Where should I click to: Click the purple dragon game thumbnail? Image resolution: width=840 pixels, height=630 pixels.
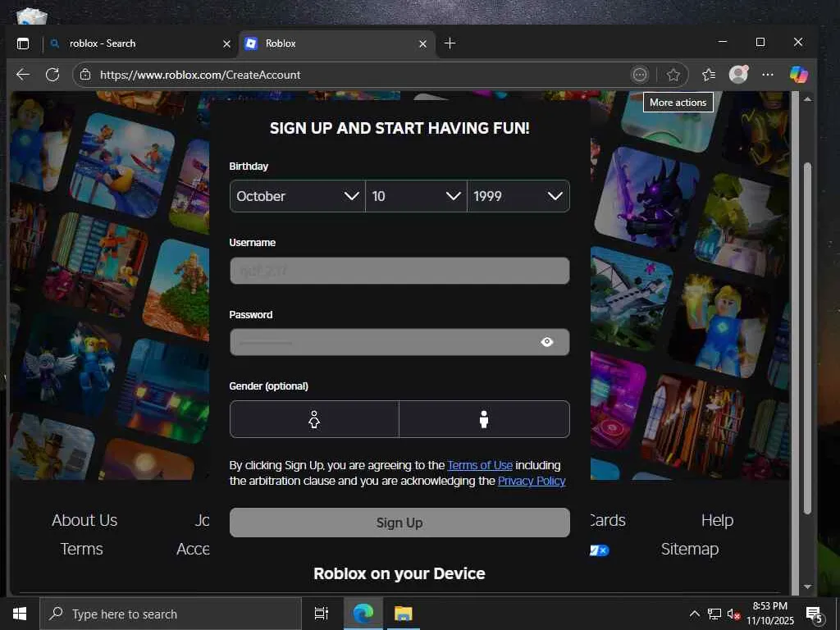tap(647, 199)
